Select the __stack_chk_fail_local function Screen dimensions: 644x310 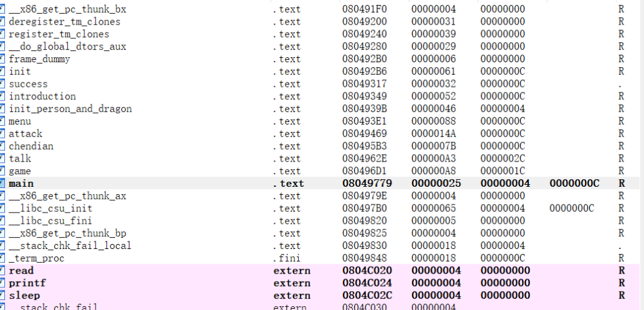point(70,246)
